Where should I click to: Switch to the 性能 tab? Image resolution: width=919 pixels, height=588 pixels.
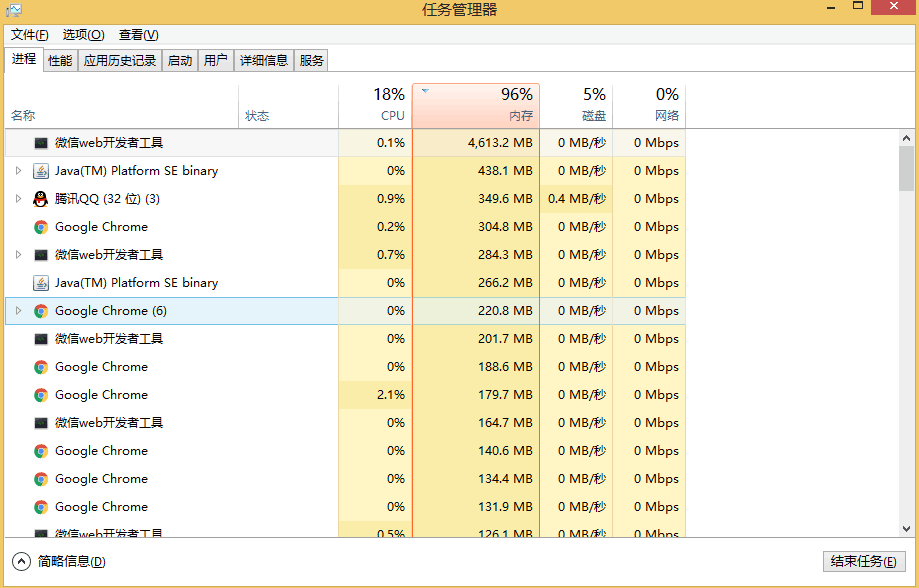click(x=60, y=60)
